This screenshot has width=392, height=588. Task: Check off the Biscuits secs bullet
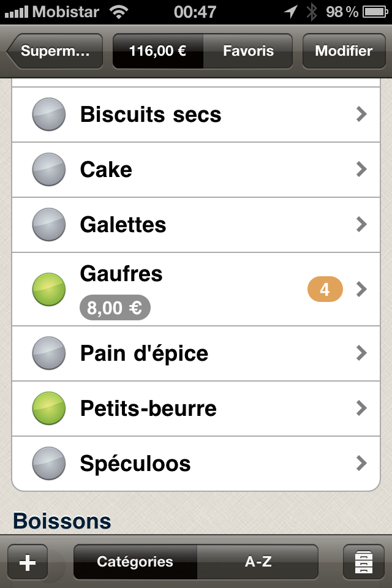49,115
